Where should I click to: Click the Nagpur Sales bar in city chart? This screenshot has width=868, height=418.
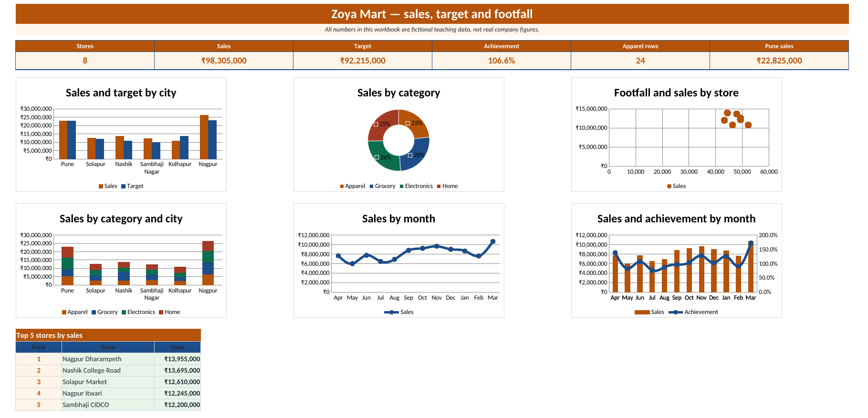coord(204,137)
